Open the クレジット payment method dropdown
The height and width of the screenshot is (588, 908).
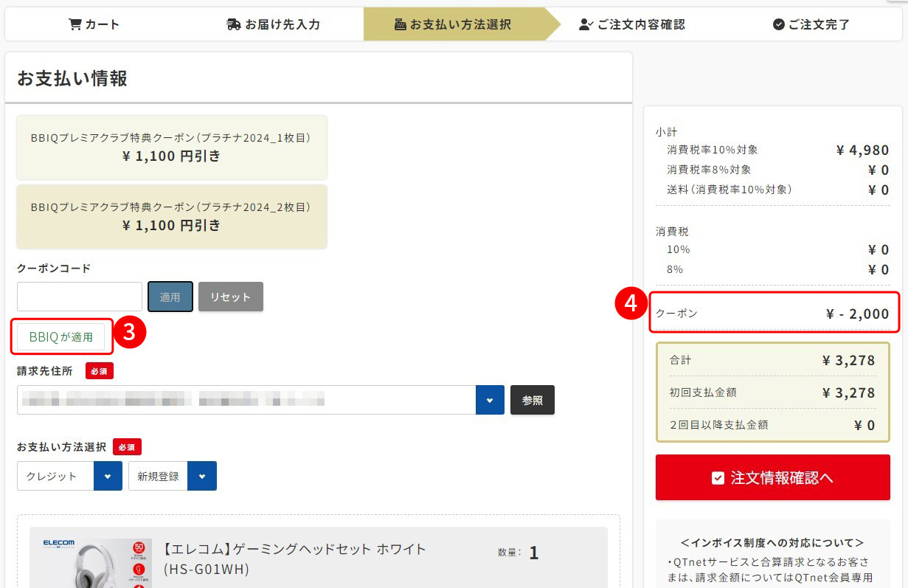(108, 476)
